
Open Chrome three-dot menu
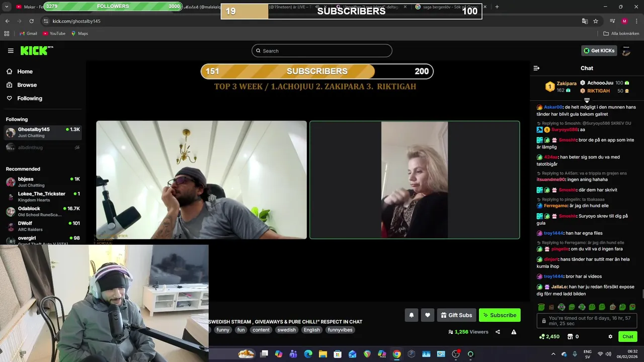click(637, 21)
